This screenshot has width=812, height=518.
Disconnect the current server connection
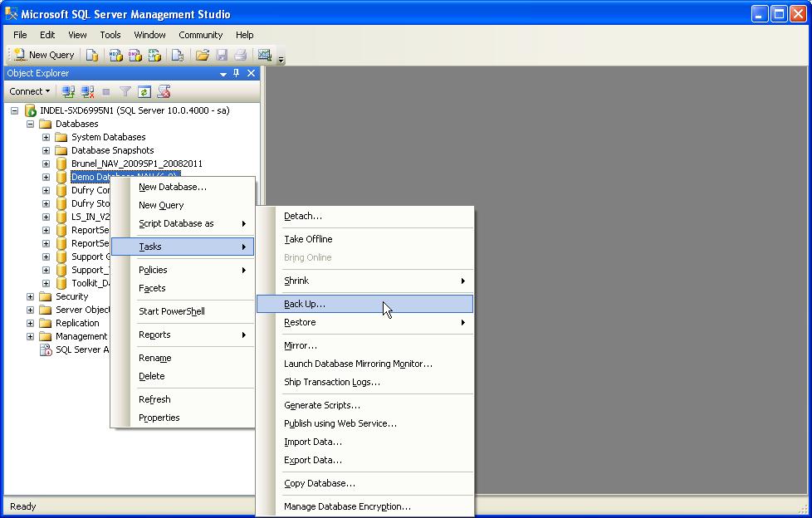[87, 90]
